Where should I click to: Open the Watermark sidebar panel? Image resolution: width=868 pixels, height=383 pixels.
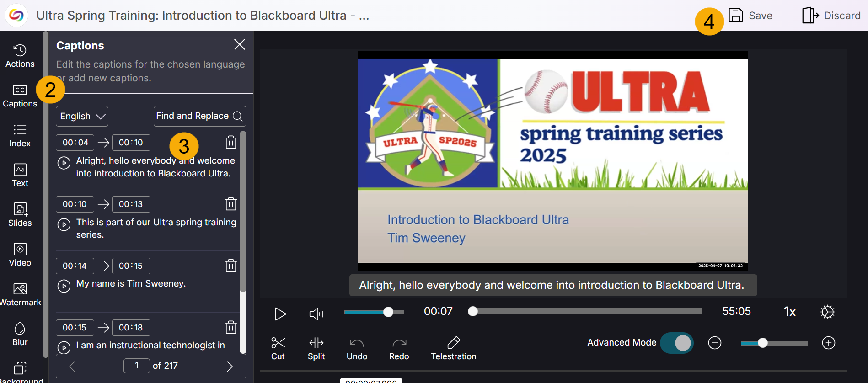[x=20, y=295]
